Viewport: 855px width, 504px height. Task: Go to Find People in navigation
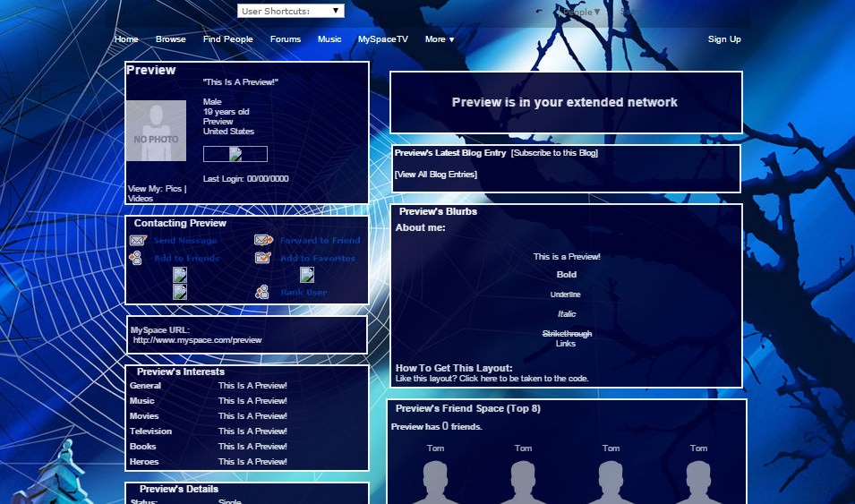pyautogui.click(x=228, y=39)
